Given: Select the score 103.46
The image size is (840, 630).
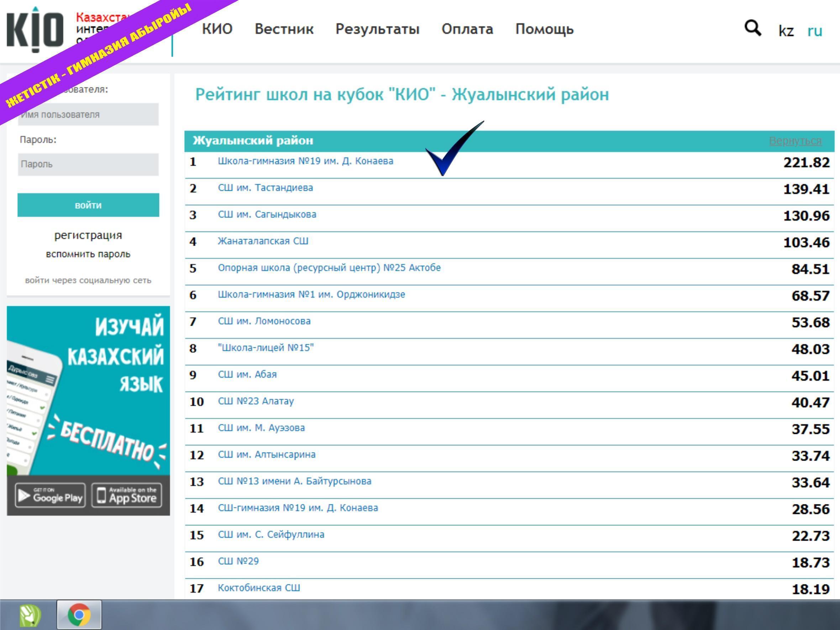Looking at the screenshot, I should click(807, 242).
